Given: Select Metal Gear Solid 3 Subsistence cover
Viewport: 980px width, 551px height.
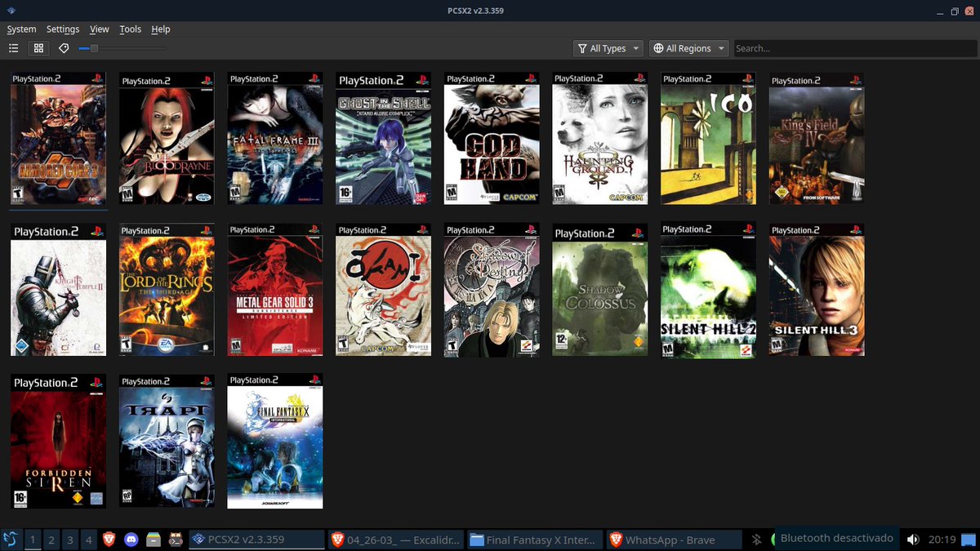Looking at the screenshot, I should coord(275,289).
